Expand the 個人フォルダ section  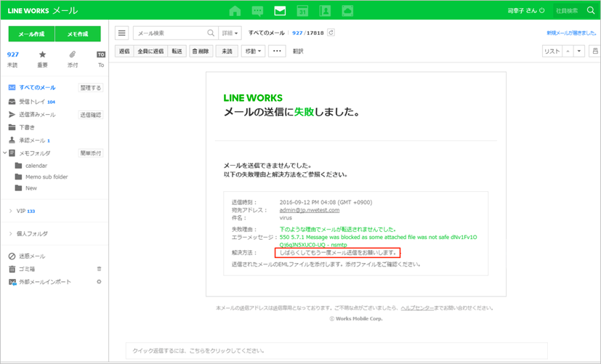tap(10, 233)
